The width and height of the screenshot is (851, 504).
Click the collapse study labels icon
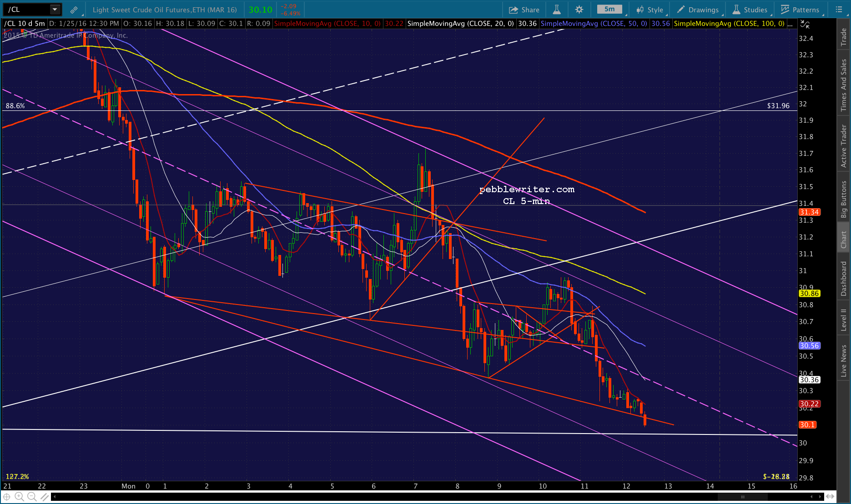pyautogui.click(x=805, y=24)
